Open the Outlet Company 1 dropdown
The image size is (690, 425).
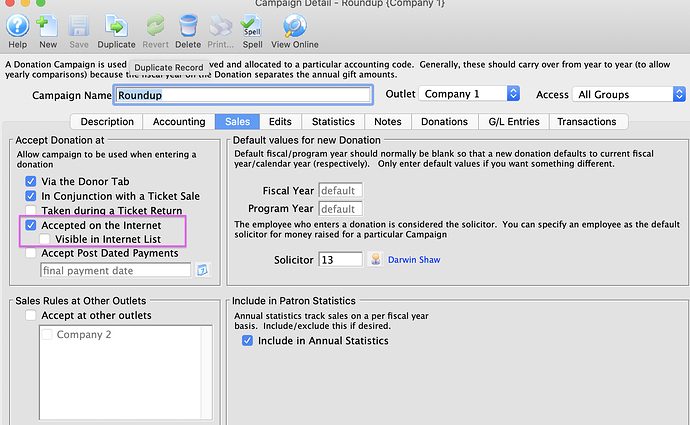[469, 94]
